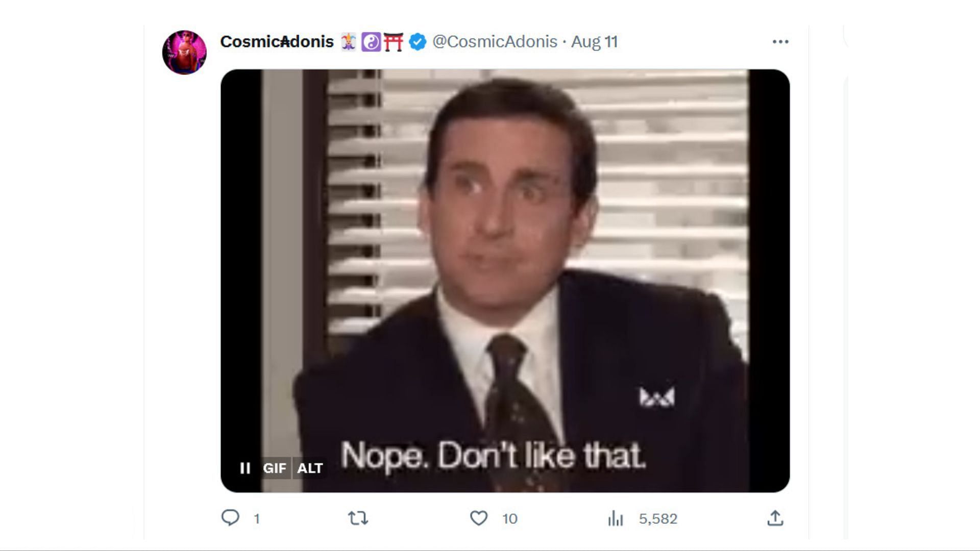Screen dimensions: 980x551
Task: Click the reply speech bubble icon
Action: (230, 518)
